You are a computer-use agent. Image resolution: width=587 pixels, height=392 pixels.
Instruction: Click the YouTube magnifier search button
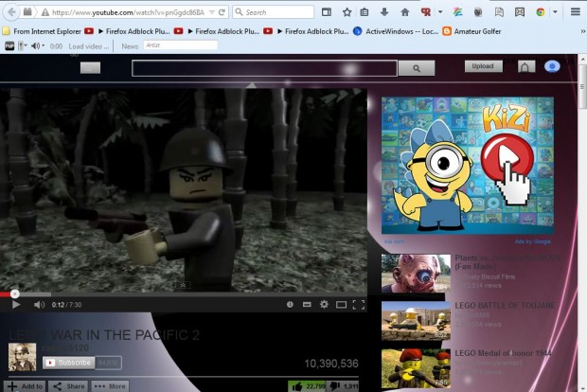click(417, 68)
